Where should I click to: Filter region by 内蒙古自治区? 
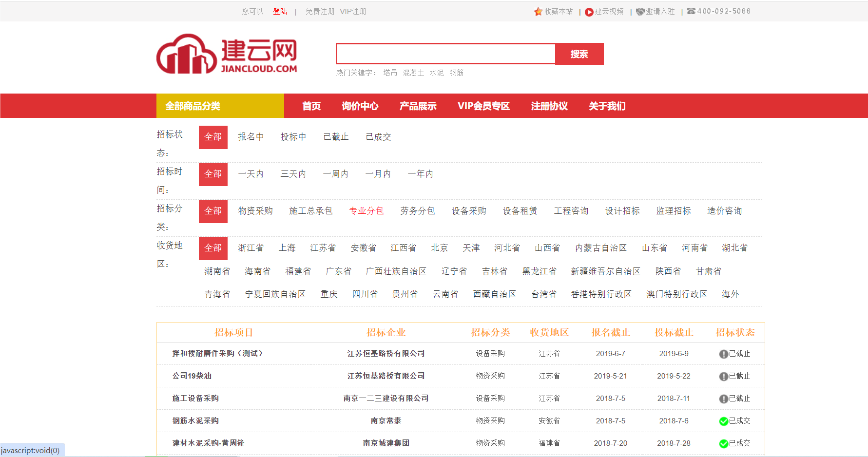tap(601, 248)
